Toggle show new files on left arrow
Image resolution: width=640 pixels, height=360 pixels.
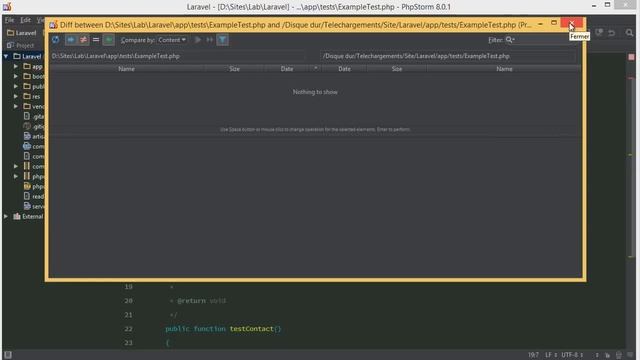[71, 40]
